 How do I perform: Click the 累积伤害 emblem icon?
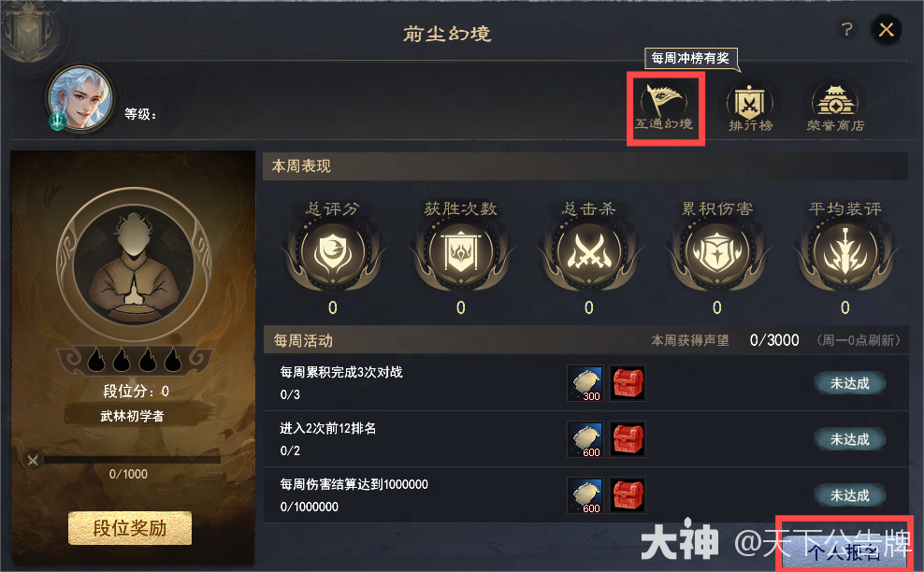click(716, 252)
